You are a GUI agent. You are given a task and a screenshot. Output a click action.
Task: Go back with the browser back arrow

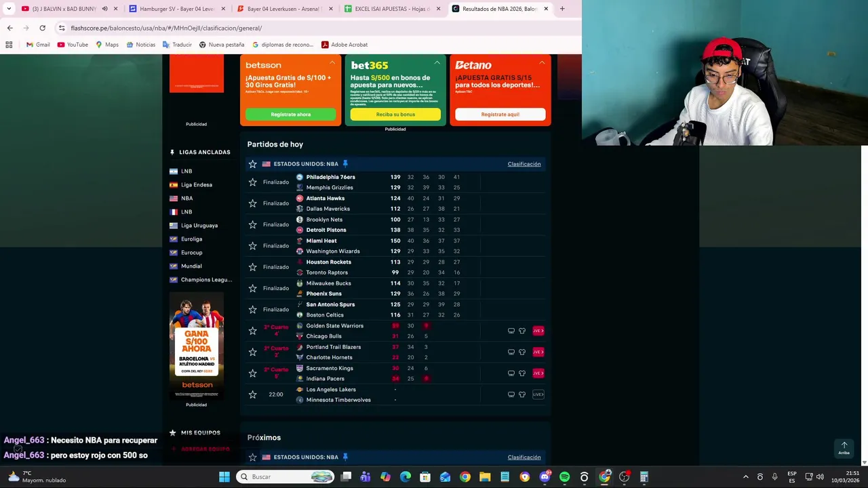[9, 28]
